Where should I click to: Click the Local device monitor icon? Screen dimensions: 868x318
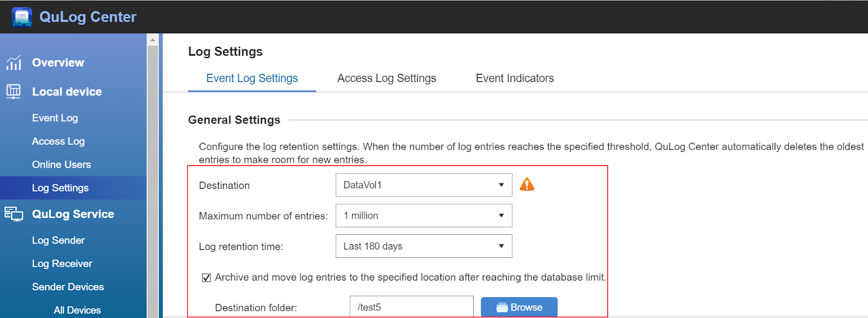(14, 91)
